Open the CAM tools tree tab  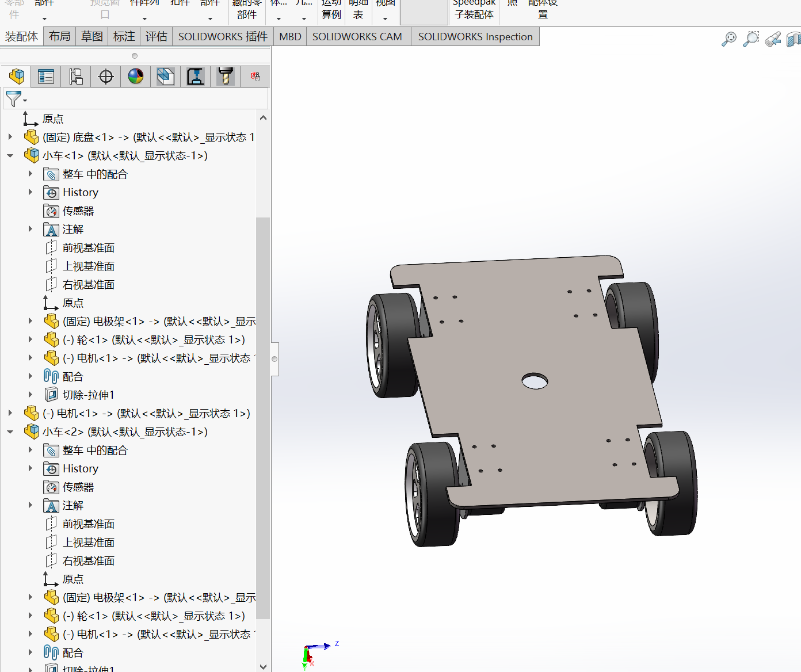(226, 77)
